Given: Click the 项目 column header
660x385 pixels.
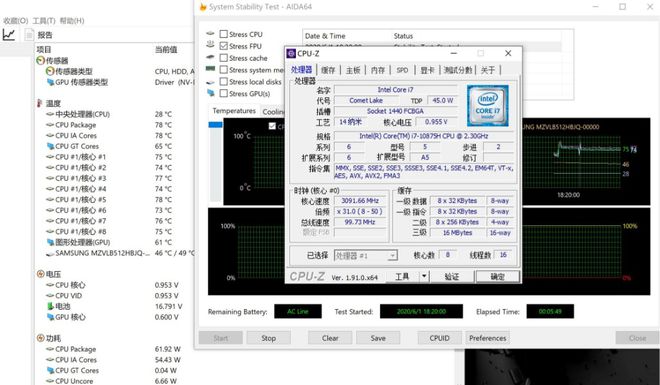Looking at the screenshot, I should coord(44,49).
